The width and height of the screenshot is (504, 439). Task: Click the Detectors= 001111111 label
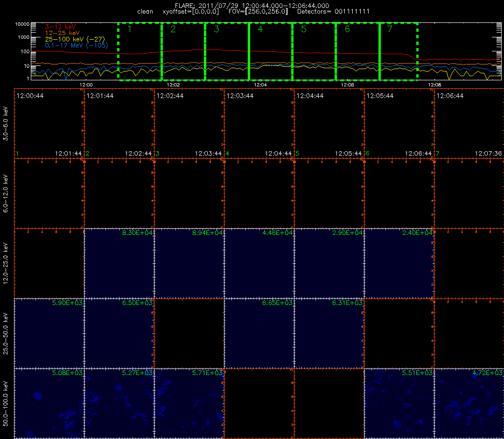click(333, 12)
